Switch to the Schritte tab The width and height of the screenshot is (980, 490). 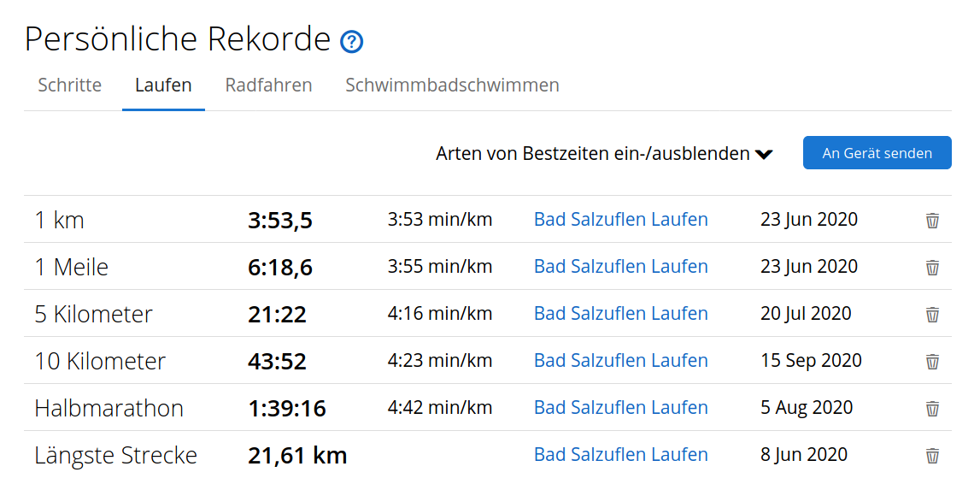pos(70,86)
